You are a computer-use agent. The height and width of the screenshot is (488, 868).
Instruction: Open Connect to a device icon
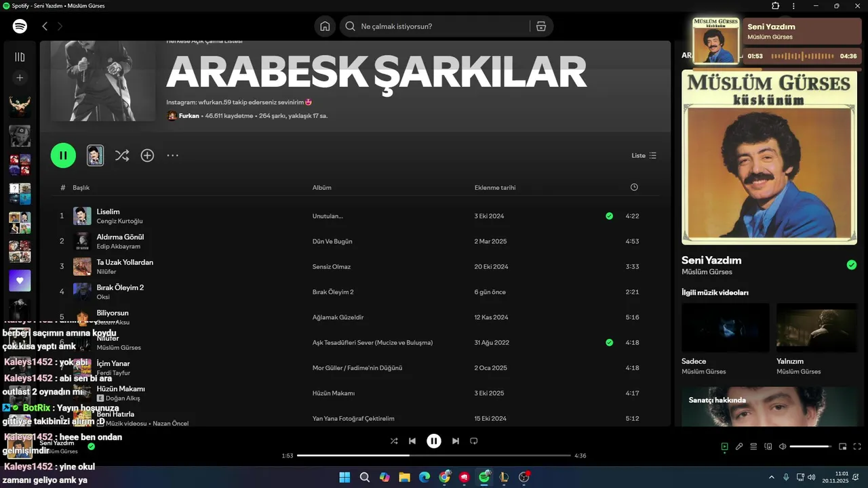[768, 447]
